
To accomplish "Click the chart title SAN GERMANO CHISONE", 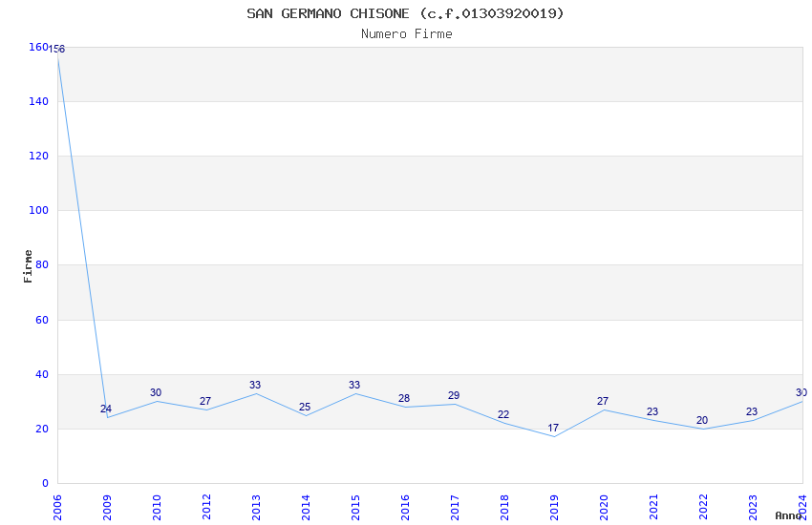I will coord(405,13).
